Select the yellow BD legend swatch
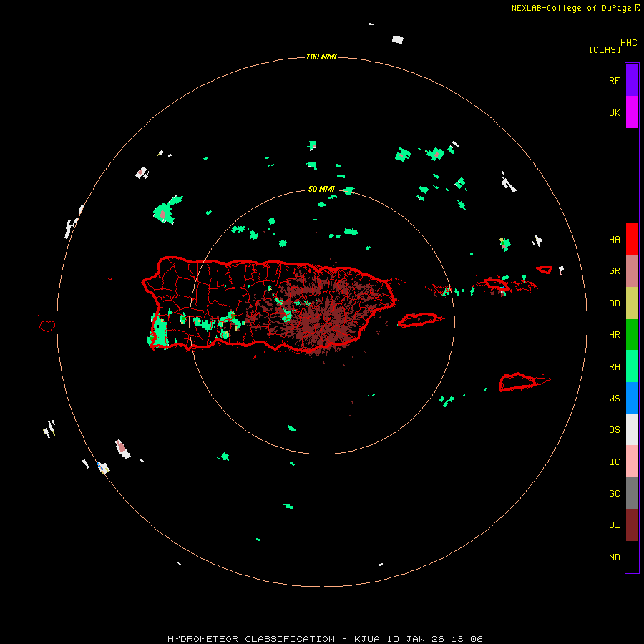This screenshot has height=644, width=644. pyautogui.click(x=632, y=303)
